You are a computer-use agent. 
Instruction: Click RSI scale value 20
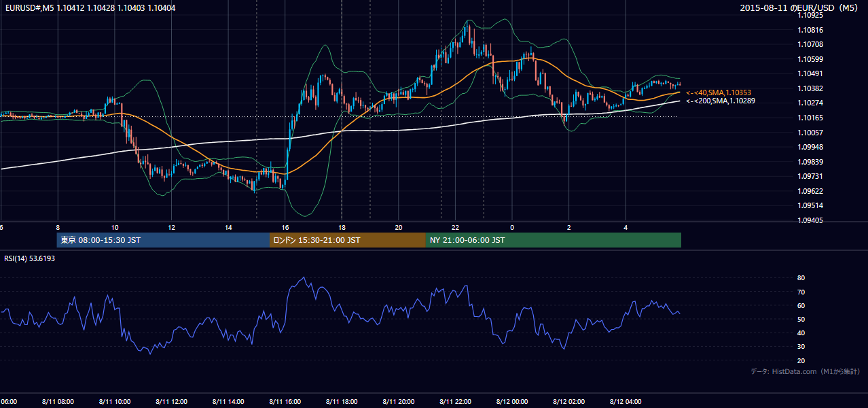coord(801,360)
